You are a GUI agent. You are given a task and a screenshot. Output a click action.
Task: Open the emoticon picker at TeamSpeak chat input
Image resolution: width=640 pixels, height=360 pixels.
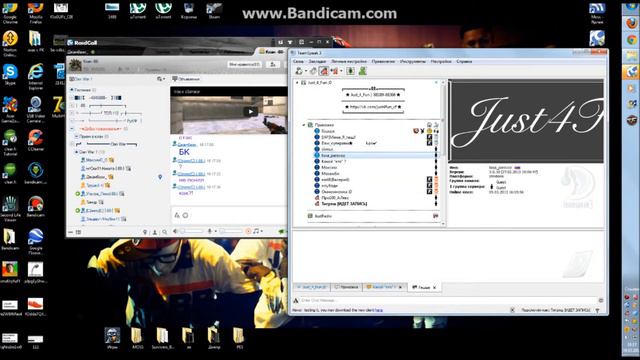pos(601,300)
